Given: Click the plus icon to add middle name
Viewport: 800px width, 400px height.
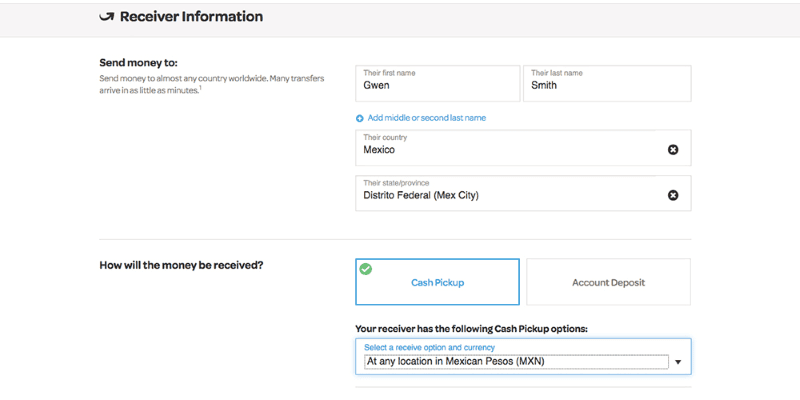Looking at the screenshot, I should [x=360, y=118].
